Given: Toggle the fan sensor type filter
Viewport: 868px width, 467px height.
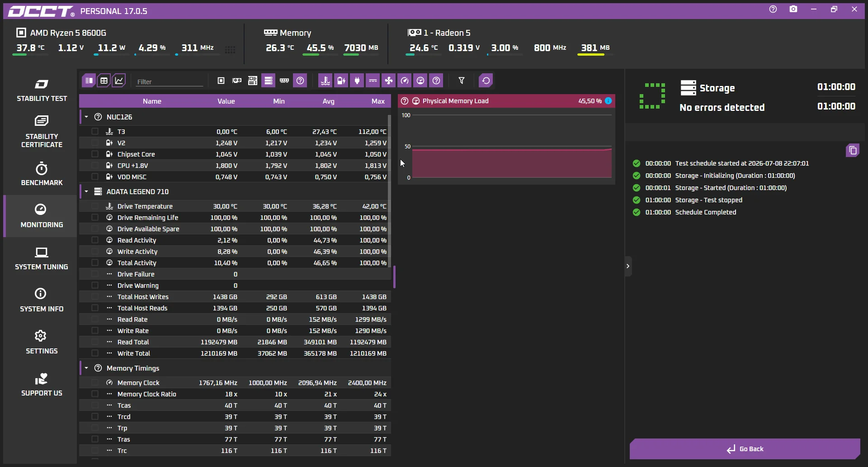Looking at the screenshot, I should coord(389,81).
